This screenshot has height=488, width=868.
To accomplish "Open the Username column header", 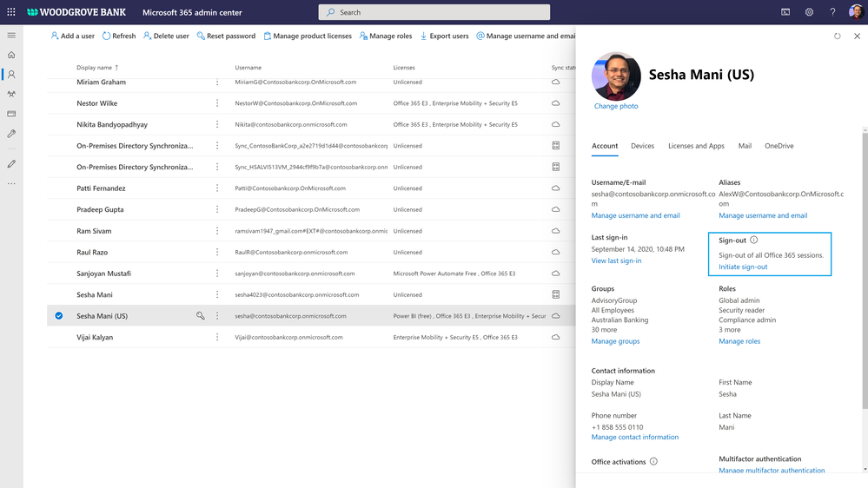I will pos(248,68).
